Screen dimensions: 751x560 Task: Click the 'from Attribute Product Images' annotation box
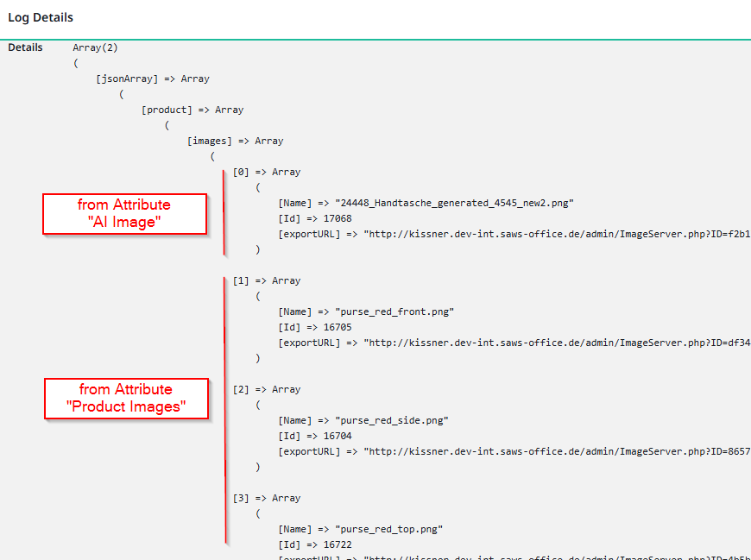[x=126, y=398]
